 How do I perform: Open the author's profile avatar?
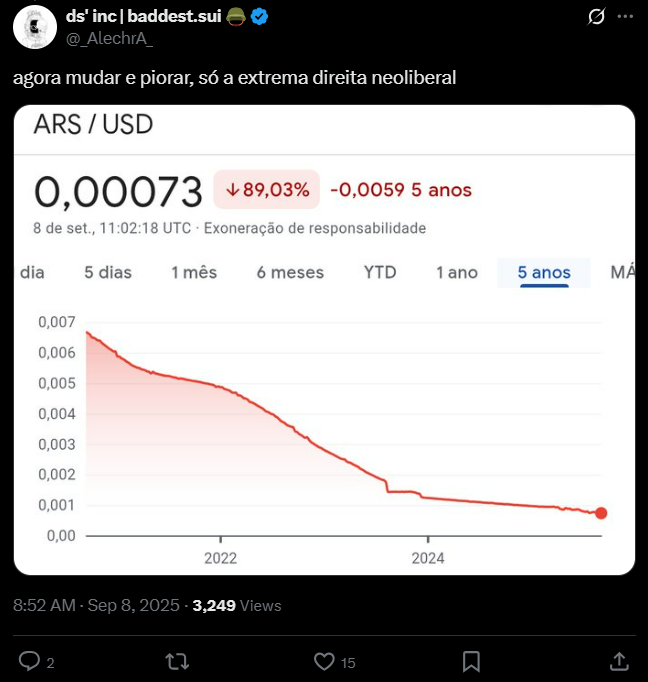[34, 25]
